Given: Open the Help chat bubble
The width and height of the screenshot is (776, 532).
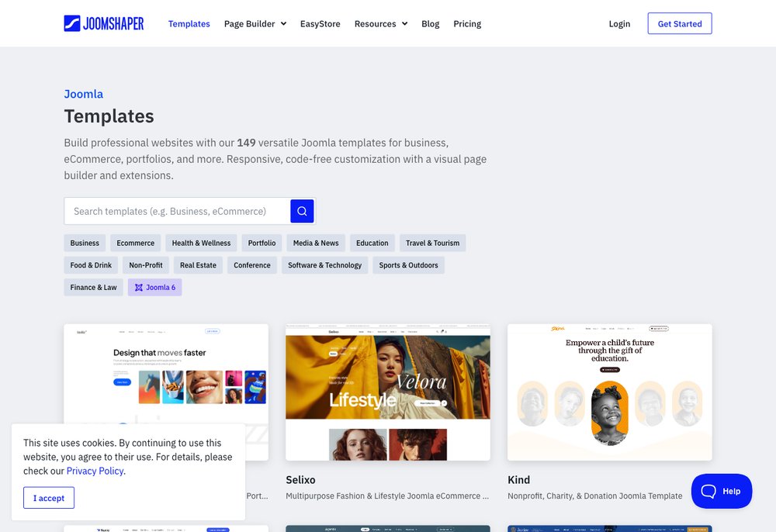Looking at the screenshot, I should tap(722, 491).
